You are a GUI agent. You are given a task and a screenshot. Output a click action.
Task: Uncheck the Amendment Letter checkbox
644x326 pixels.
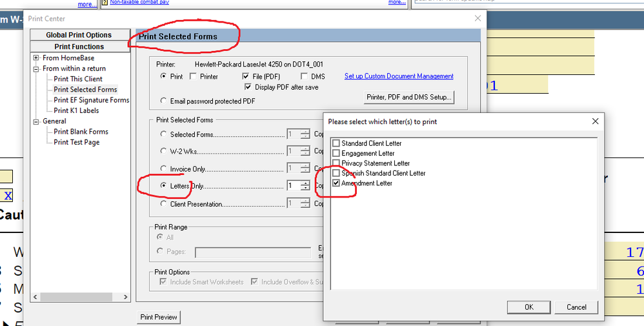(336, 183)
